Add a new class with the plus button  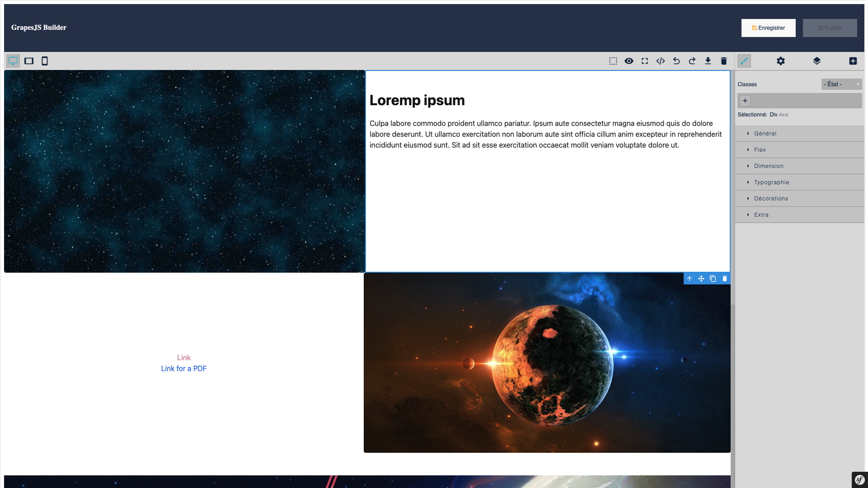pos(745,100)
